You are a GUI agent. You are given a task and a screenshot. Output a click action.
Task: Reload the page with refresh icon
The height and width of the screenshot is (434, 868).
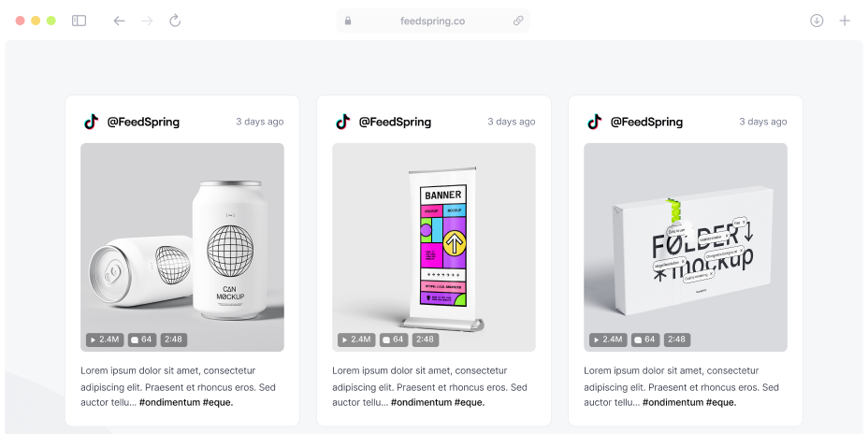coord(175,21)
